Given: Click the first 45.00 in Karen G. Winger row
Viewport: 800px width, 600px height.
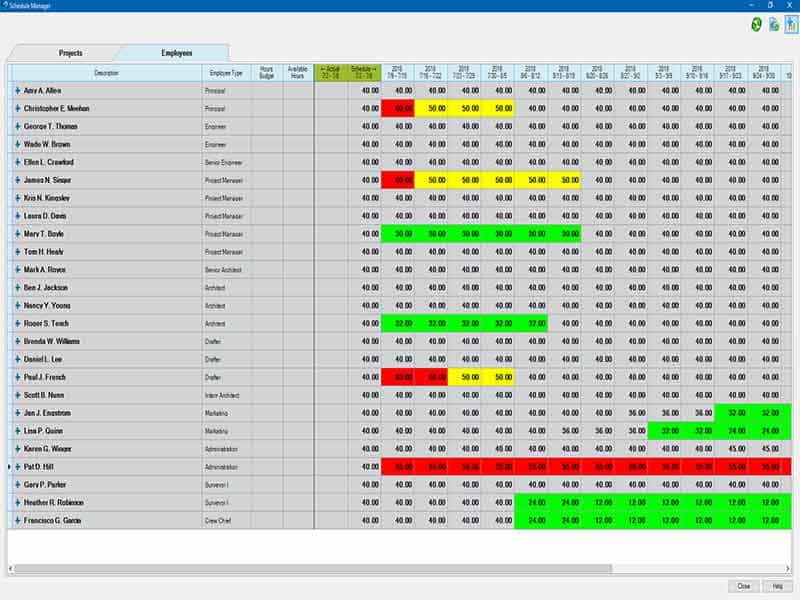Looking at the screenshot, I should pos(732,449).
